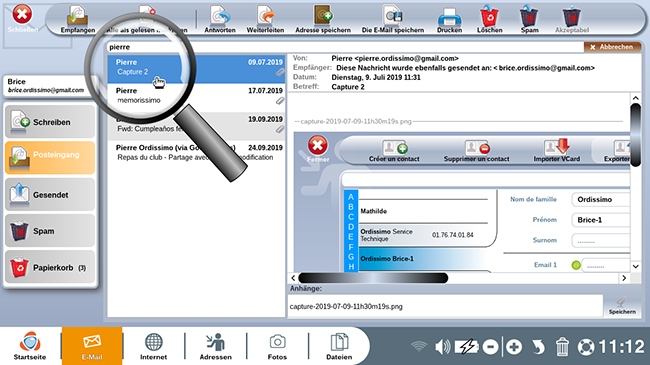Open the Schreiben compose button
650x365 pixels.
point(50,122)
